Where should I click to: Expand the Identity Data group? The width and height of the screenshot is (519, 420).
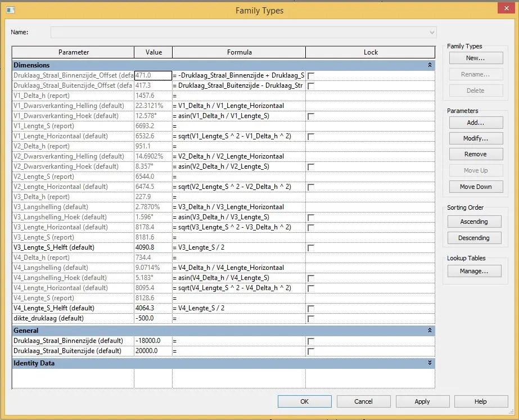(x=430, y=363)
